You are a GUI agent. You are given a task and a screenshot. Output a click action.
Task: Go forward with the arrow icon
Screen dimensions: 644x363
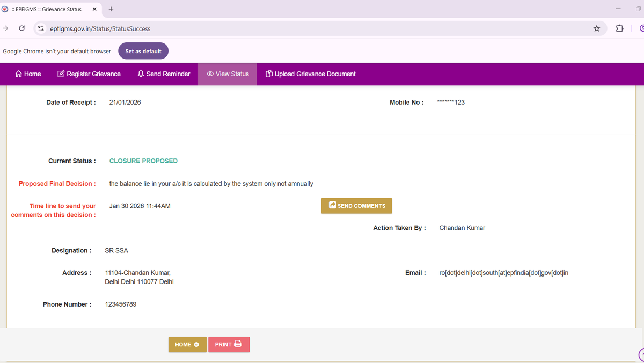(x=5, y=28)
